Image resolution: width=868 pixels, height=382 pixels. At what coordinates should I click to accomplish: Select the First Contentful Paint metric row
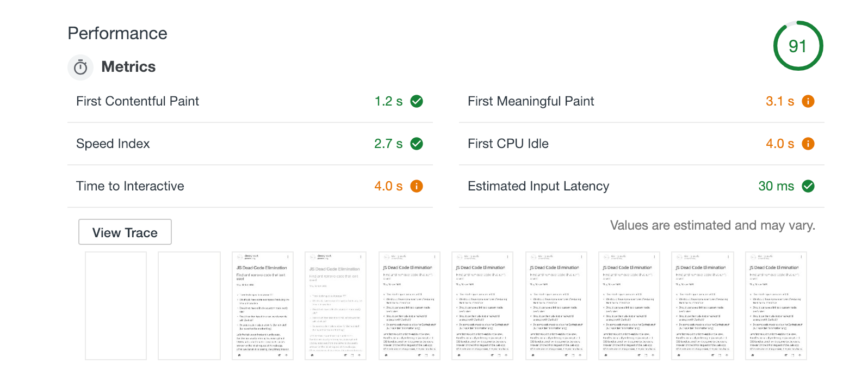click(x=137, y=101)
